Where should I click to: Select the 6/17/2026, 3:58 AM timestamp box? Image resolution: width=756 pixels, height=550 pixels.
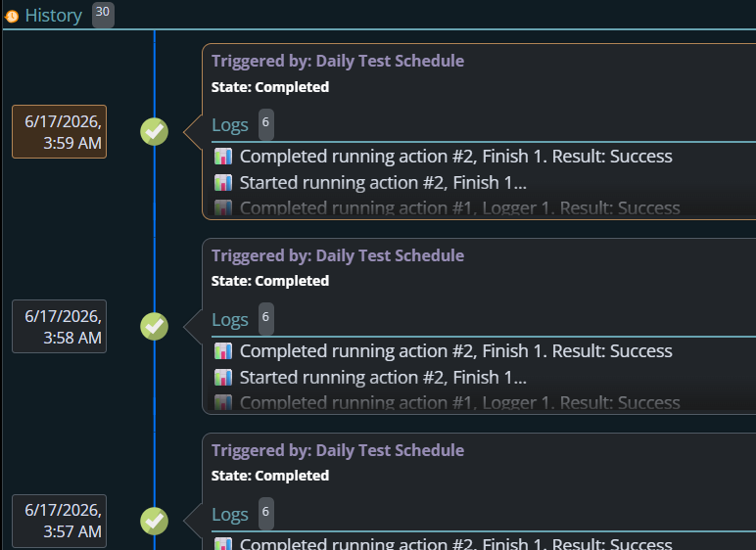tap(60, 326)
